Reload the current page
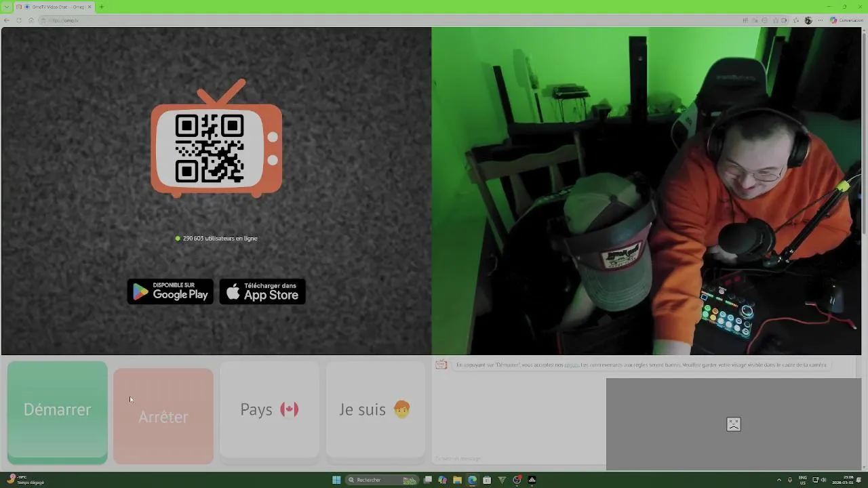 tap(19, 20)
